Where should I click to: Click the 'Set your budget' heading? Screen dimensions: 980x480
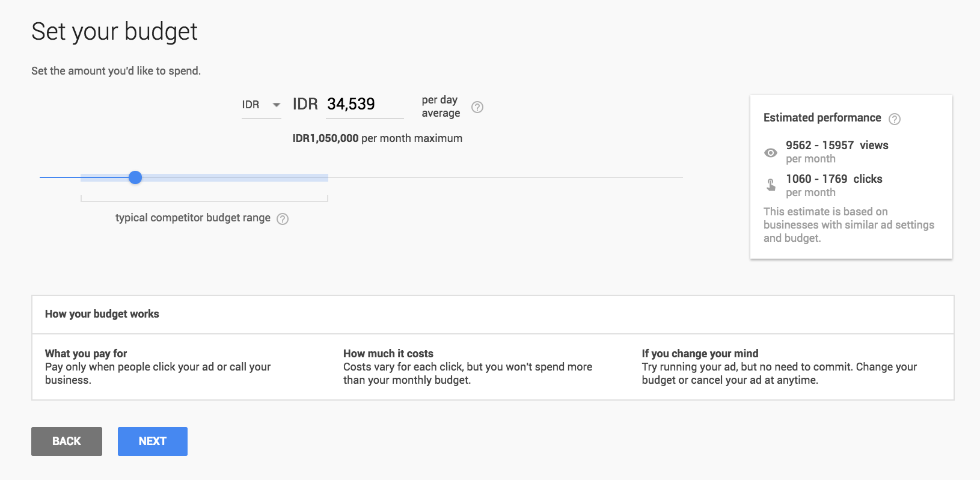click(x=114, y=32)
